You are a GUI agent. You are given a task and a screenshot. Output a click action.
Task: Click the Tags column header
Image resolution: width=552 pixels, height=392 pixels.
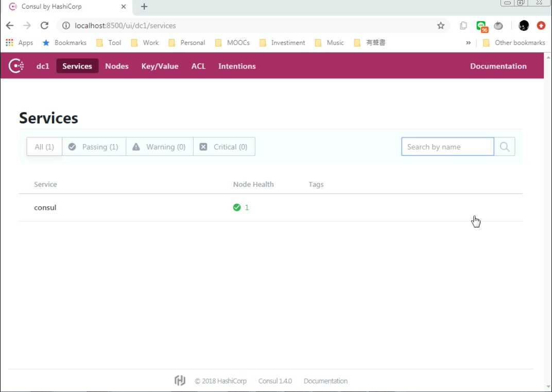click(x=316, y=184)
